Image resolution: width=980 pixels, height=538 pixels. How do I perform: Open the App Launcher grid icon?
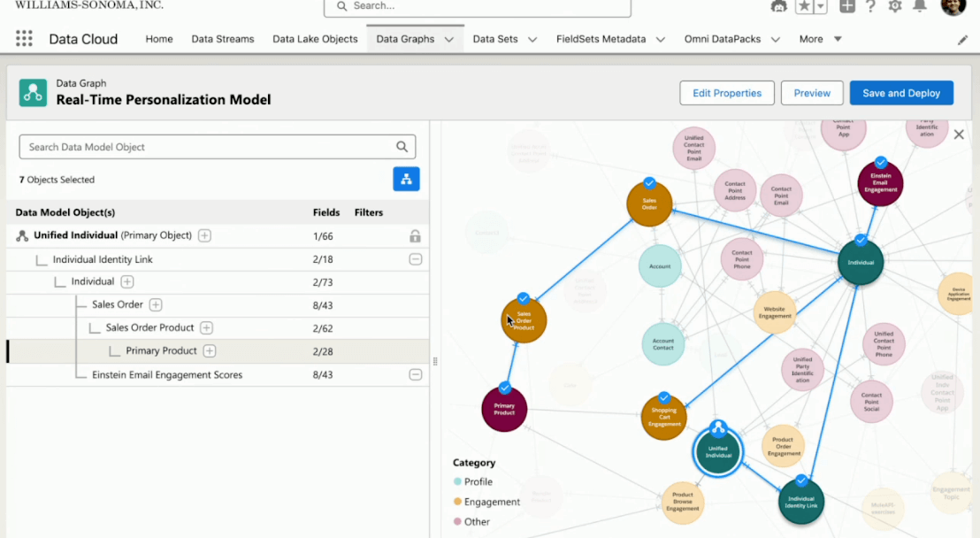(x=24, y=39)
